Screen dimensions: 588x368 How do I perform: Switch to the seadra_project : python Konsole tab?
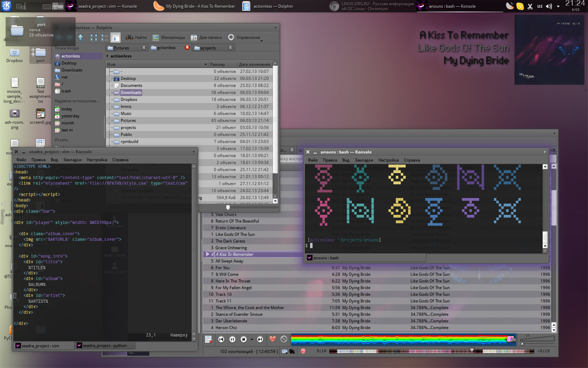pos(105,346)
